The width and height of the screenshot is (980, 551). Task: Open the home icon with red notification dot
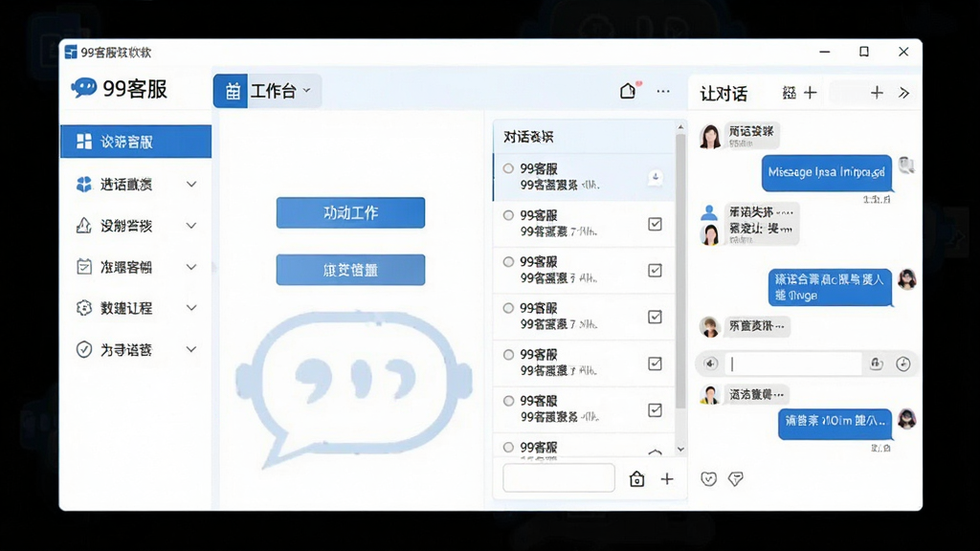coord(628,91)
